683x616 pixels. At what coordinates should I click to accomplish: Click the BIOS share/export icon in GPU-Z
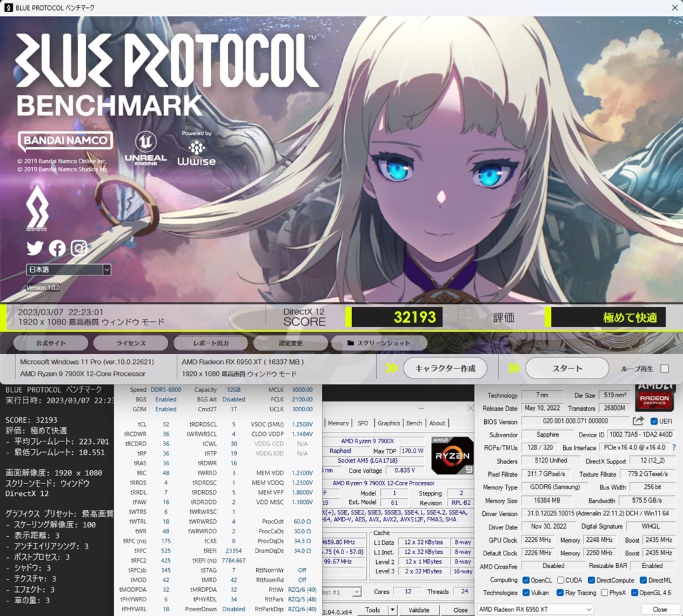pos(638,421)
